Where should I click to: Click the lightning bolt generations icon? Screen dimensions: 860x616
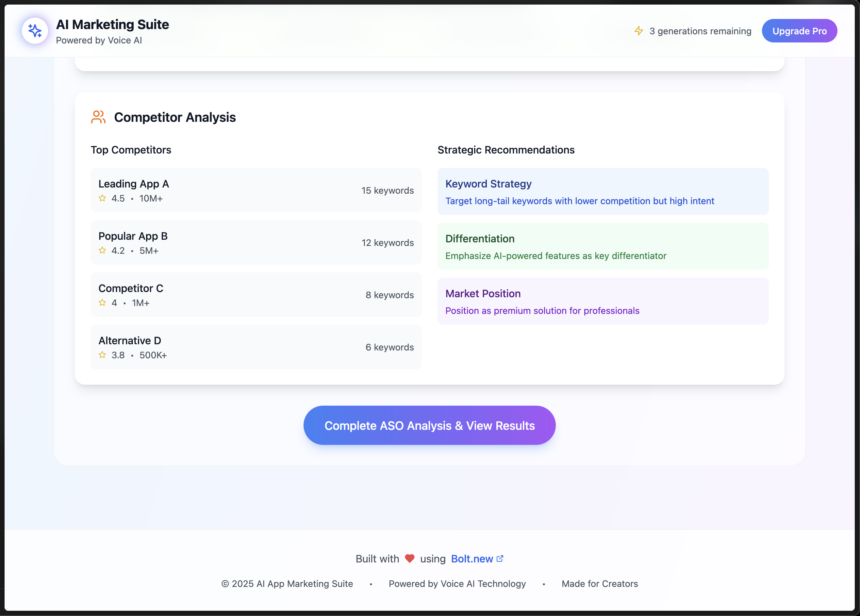pyautogui.click(x=638, y=31)
